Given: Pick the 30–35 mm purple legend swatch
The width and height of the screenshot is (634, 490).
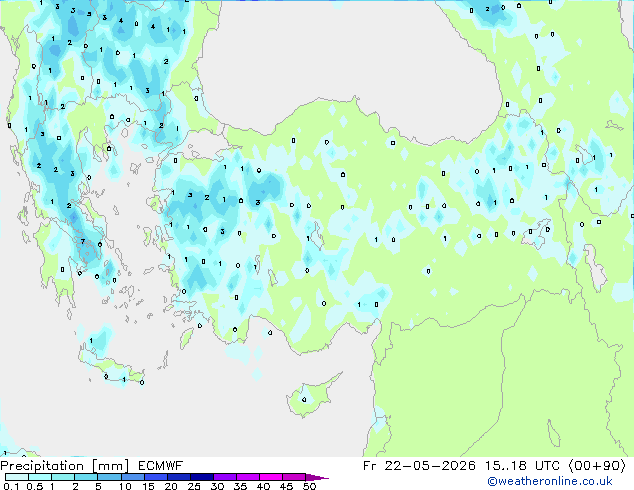Looking at the screenshot, I should (x=225, y=477).
